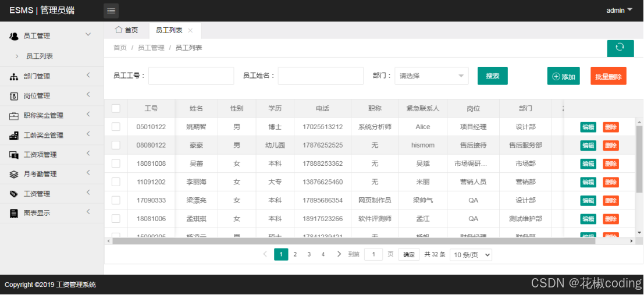Image resolution: width=644 pixels, height=295 pixels.
Task: Open the 部门 请选择 dropdown
Action: click(x=431, y=76)
